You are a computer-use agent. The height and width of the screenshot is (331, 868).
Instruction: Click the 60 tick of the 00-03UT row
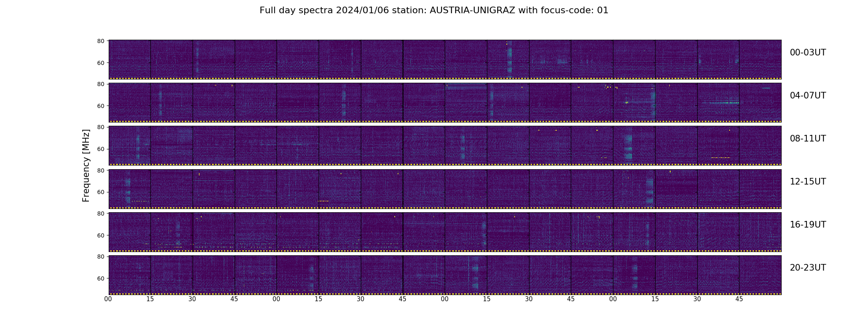pos(100,63)
